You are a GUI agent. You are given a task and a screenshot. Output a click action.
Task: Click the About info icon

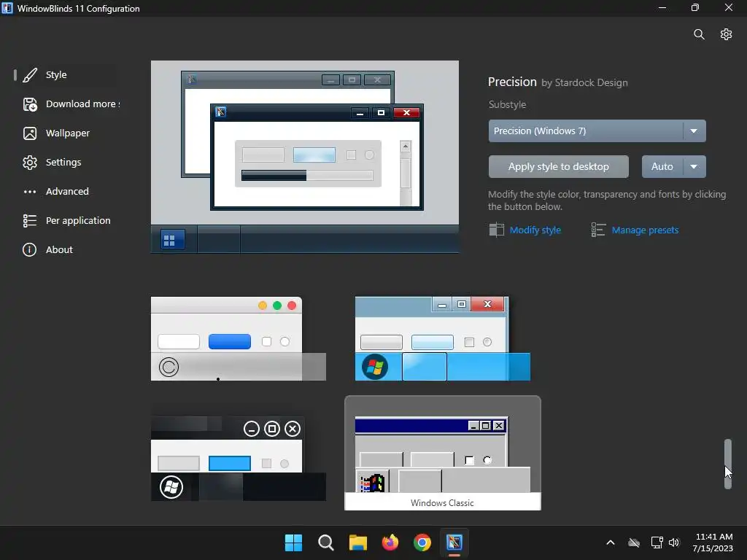tap(29, 249)
